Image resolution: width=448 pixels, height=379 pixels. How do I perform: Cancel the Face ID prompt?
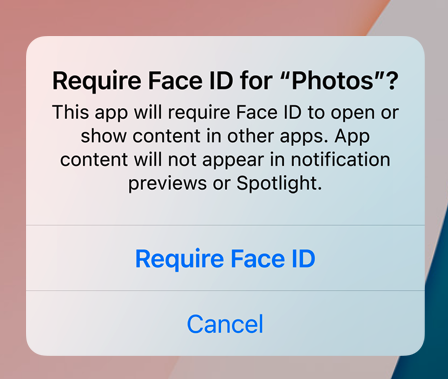click(x=225, y=323)
